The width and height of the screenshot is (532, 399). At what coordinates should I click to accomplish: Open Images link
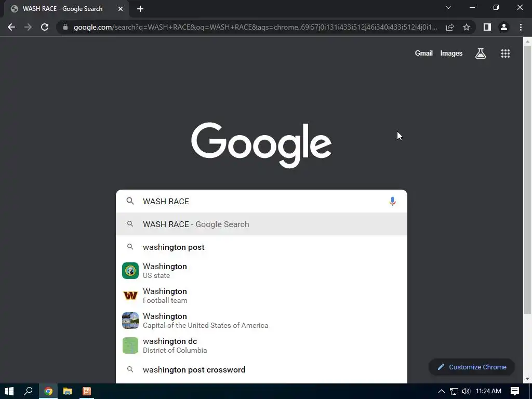coord(451,54)
